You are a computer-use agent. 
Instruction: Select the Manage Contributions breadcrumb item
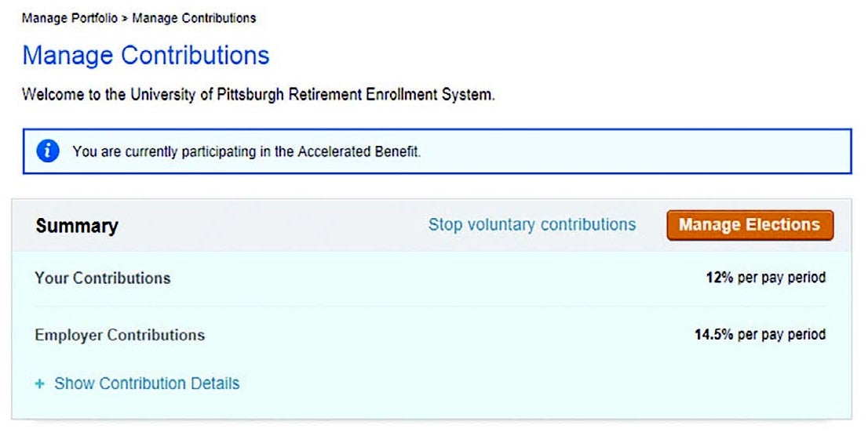point(192,18)
